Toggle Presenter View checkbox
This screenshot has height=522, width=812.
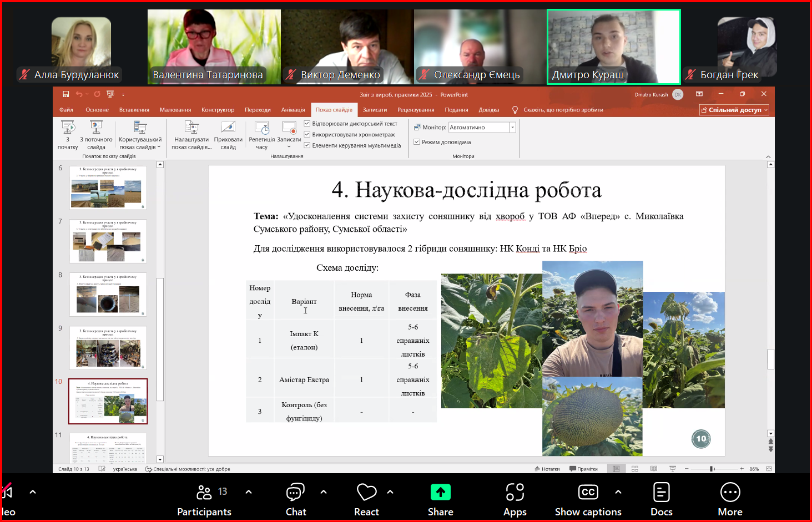(417, 142)
